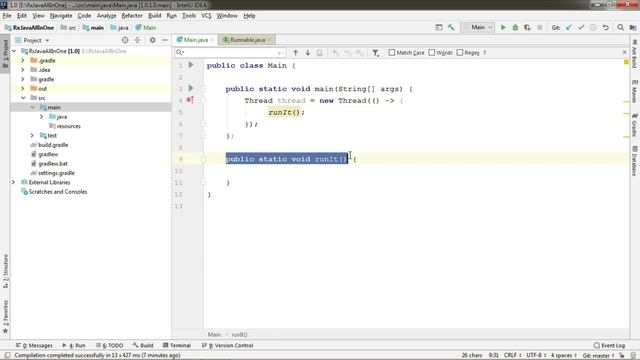Enable Match Case checkbox
Image resolution: width=640 pixels, height=360 pixels.
[392, 53]
